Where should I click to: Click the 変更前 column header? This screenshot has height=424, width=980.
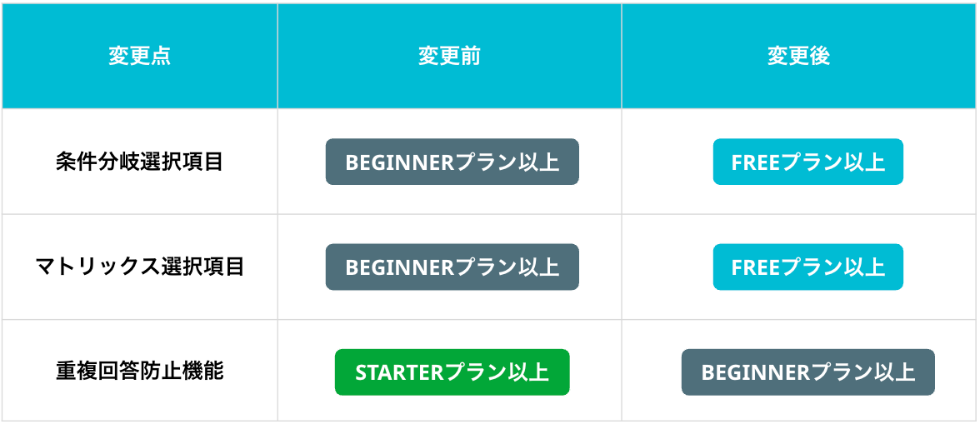449,56
